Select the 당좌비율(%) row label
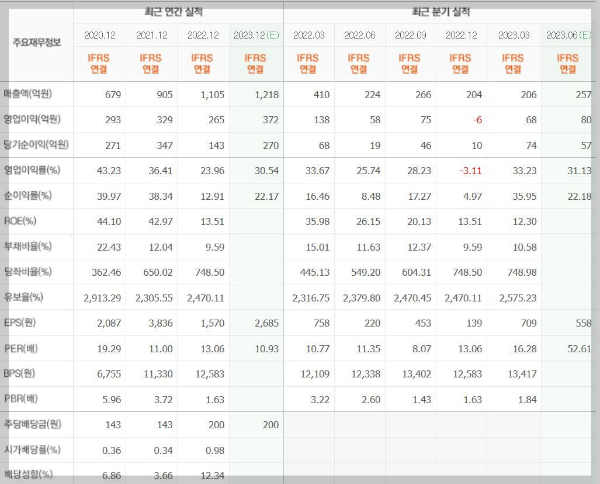 tap(28, 272)
